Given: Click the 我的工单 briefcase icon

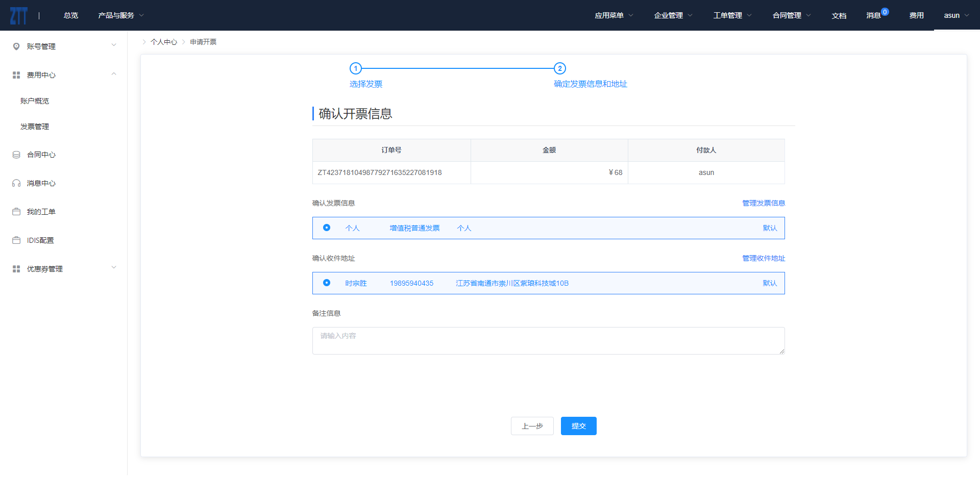Looking at the screenshot, I should click(16, 212).
